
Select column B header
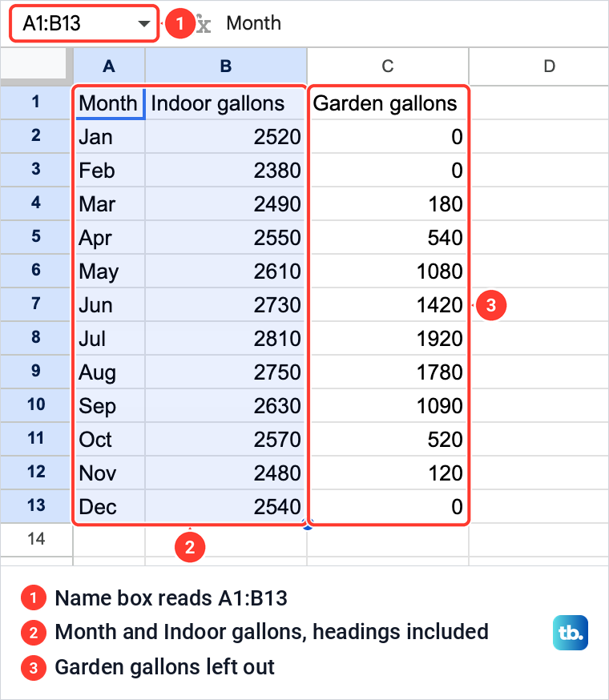(226, 66)
